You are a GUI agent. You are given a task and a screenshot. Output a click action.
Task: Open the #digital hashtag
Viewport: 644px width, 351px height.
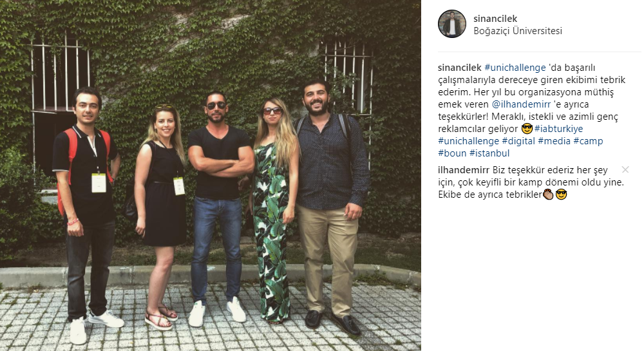click(518, 141)
